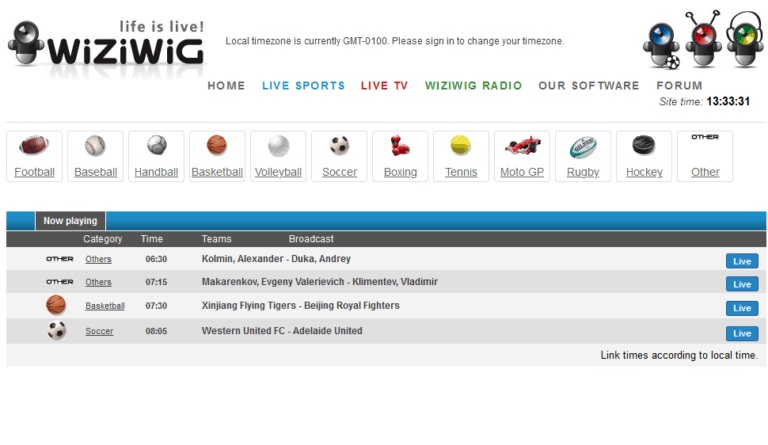Click the green headphones radio mascot icon
Viewport: 768px width, 445px height.
coord(745,39)
